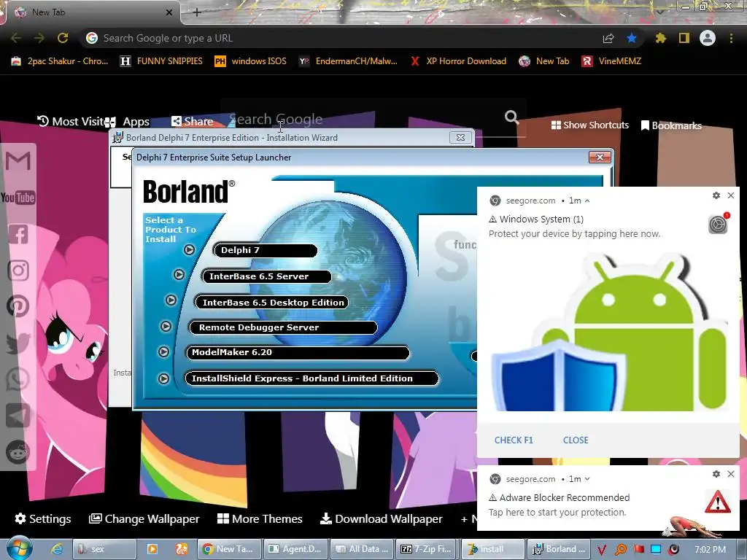
Task: Open WhatsApp sidebar icon
Action: click(x=18, y=379)
